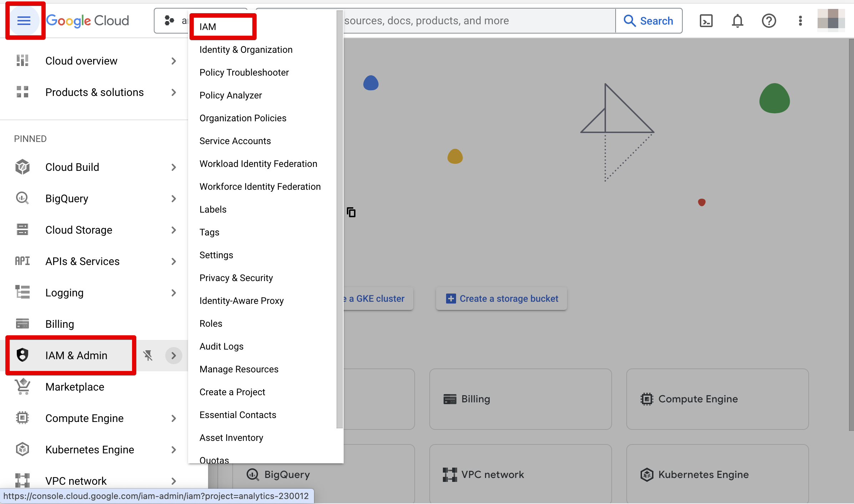Expand the VPC network section
854x504 pixels.
(x=174, y=481)
